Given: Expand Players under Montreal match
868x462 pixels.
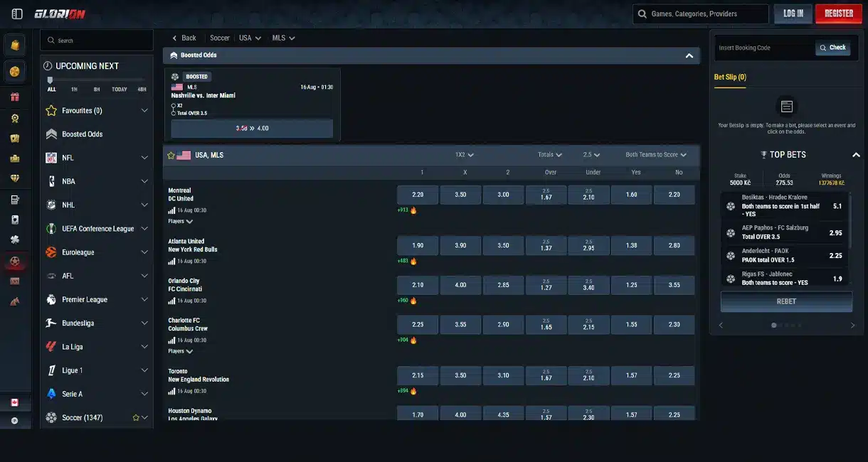Looking at the screenshot, I should point(181,221).
